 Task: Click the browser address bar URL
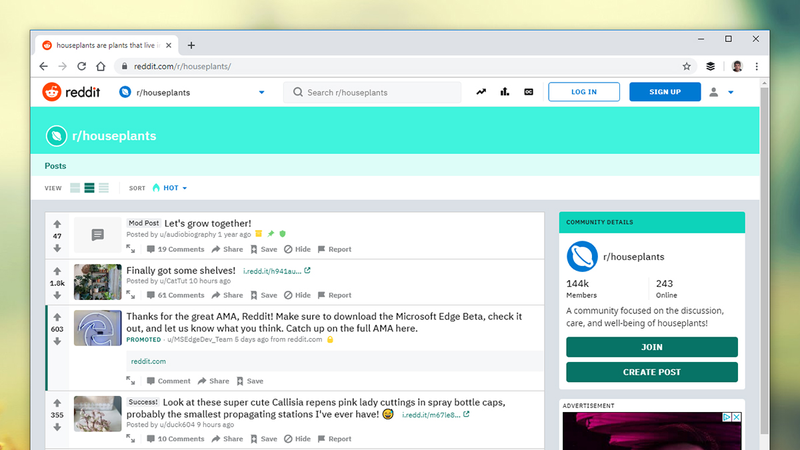pyautogui.click(x=182, y=66)
